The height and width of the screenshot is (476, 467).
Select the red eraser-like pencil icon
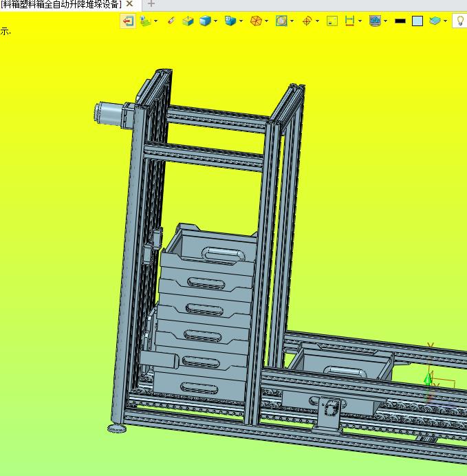(171, 21)
